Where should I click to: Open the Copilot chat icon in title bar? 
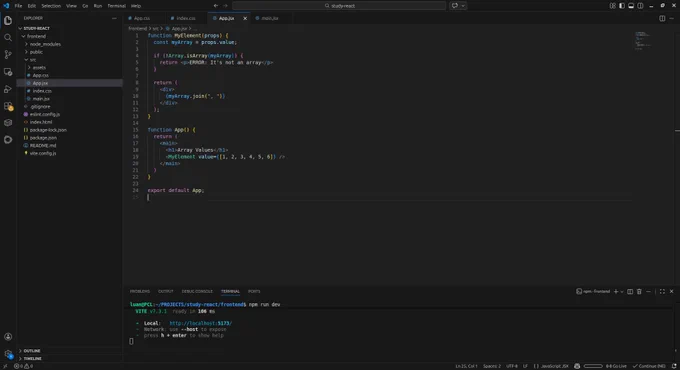point(454,6)
